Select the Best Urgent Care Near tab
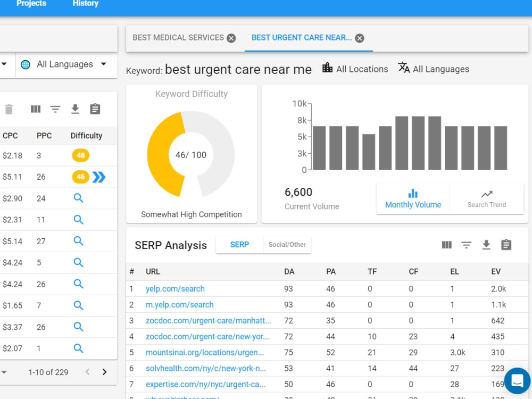The width and height of the screenshot is (532, 399). [302, 38]
